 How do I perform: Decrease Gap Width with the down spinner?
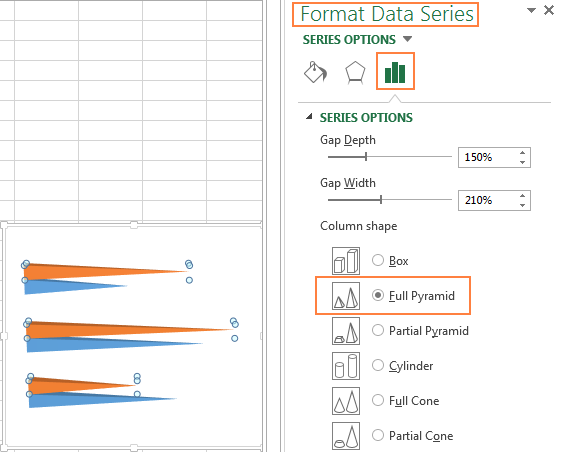522,205
